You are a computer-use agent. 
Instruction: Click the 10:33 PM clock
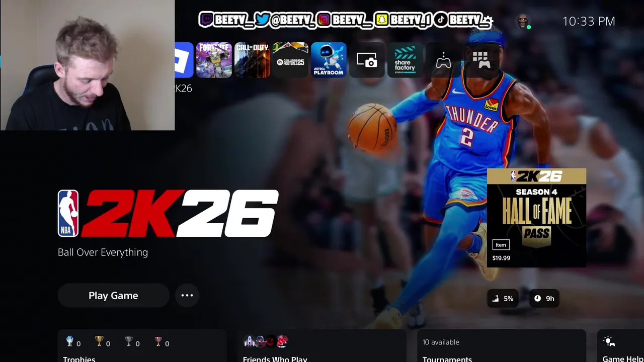589,21
